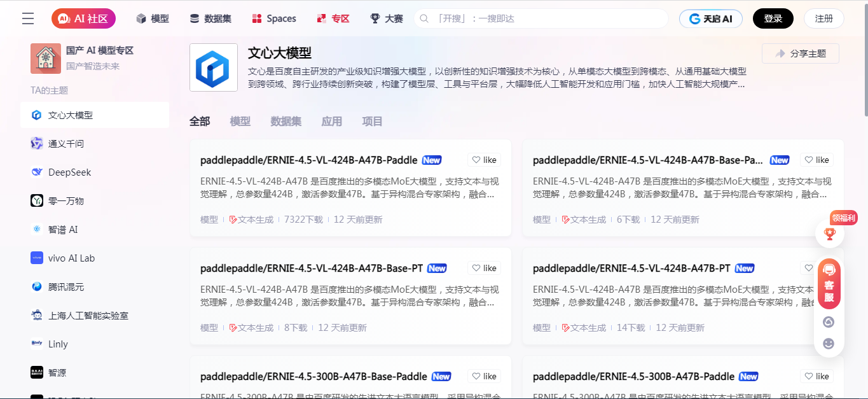868x399 pixels.
Task: Click the smiley feedback icon
Action: click(x=829, y=344)
